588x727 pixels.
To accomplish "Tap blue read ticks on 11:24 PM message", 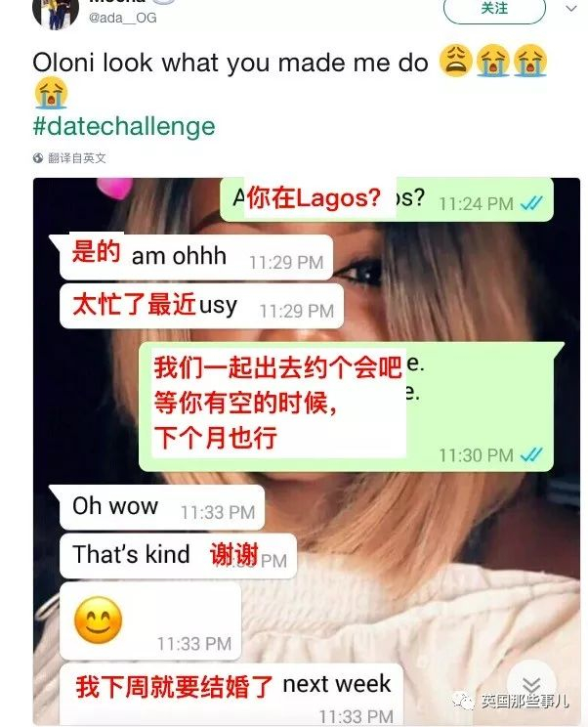I will point(531,203).
